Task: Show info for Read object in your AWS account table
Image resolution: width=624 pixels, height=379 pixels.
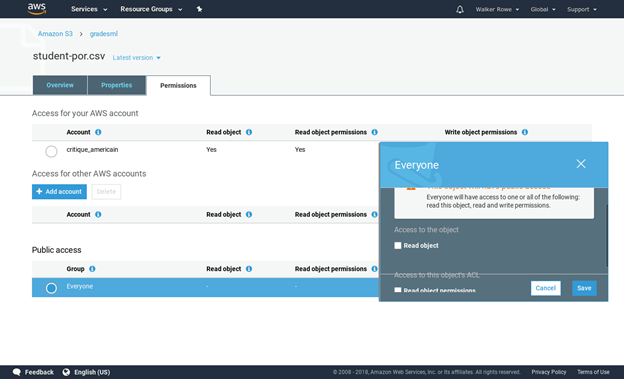Action: (249, 132)
